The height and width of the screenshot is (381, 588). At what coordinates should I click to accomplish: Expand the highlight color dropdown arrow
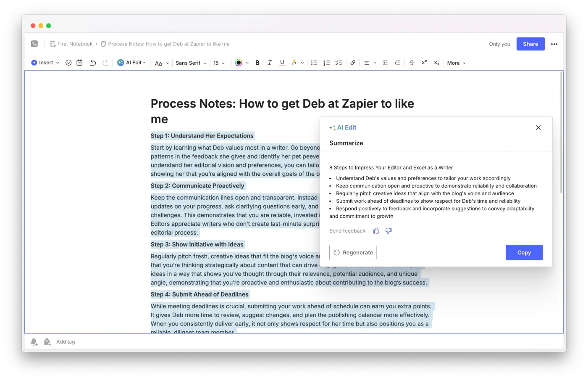[302, 63]
